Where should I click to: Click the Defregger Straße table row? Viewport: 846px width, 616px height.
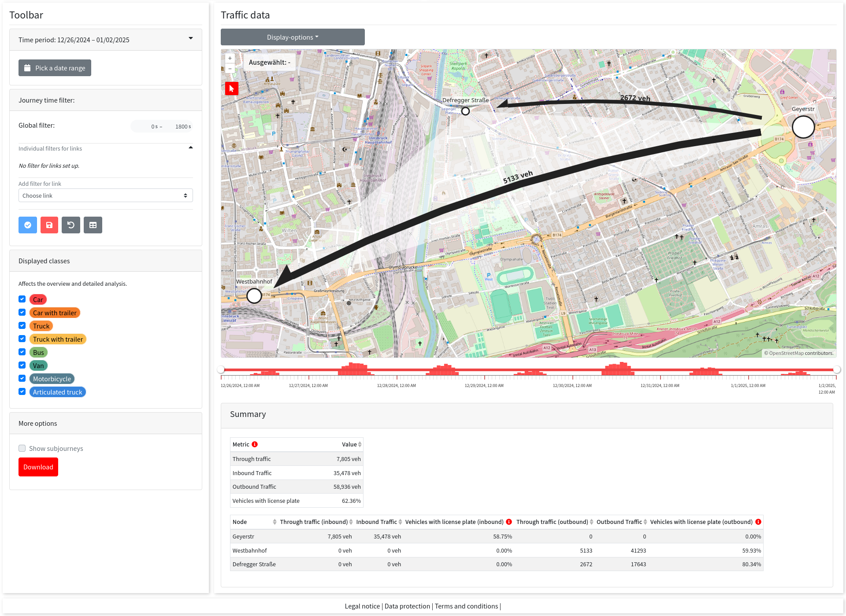click(497, 564)
